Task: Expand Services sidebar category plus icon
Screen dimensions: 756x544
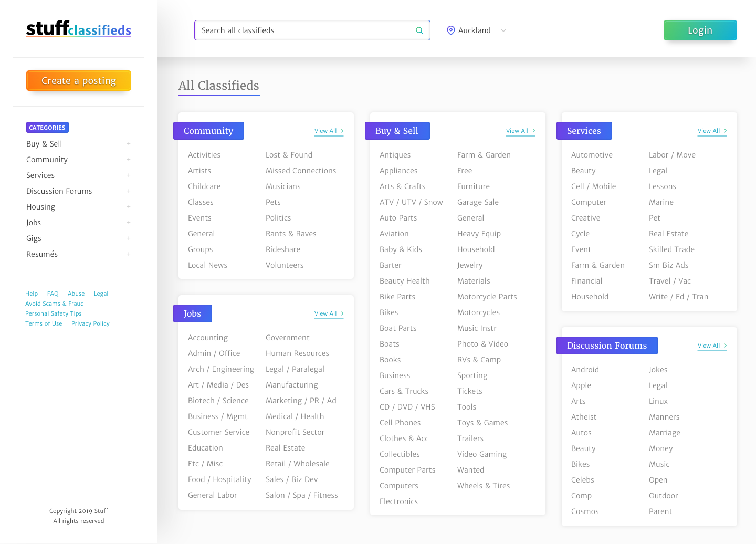Action: [128, 175]
